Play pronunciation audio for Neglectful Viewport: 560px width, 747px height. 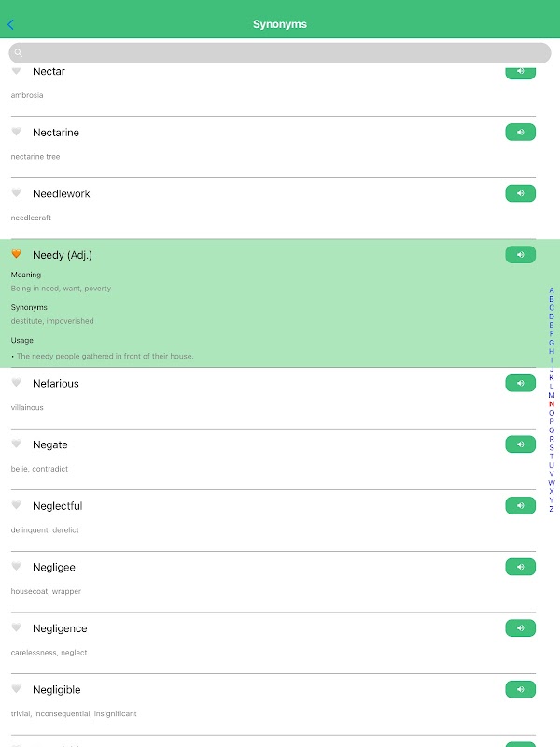pyautogui.click(x=520, y=505)
